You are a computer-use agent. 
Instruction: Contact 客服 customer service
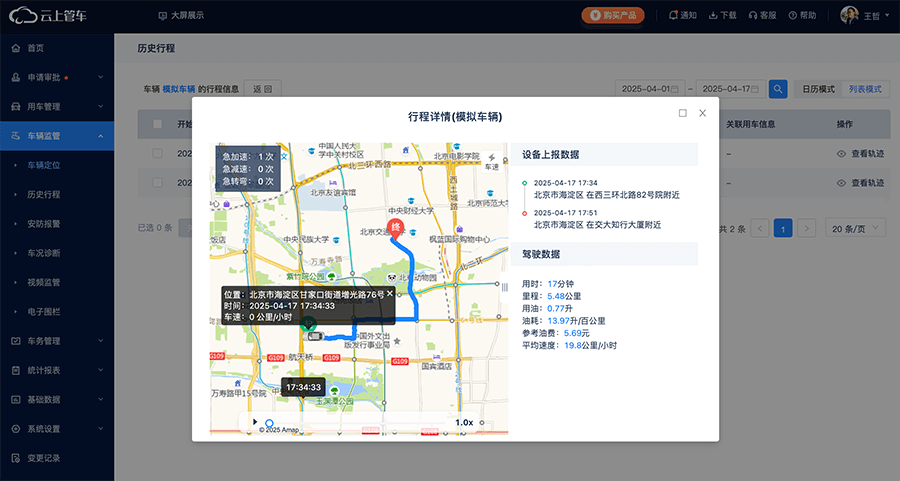coord(762,15)
